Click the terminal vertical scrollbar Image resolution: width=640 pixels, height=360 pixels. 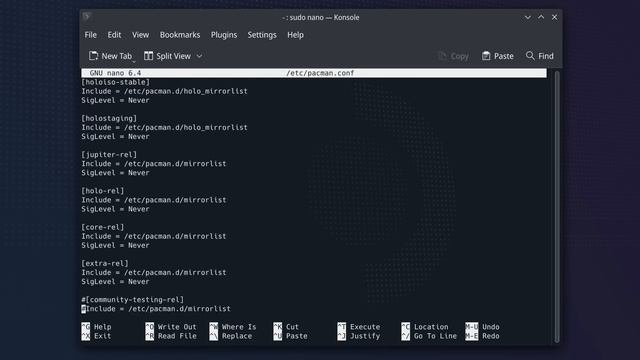pyautogui.click(x=557, y=206)
